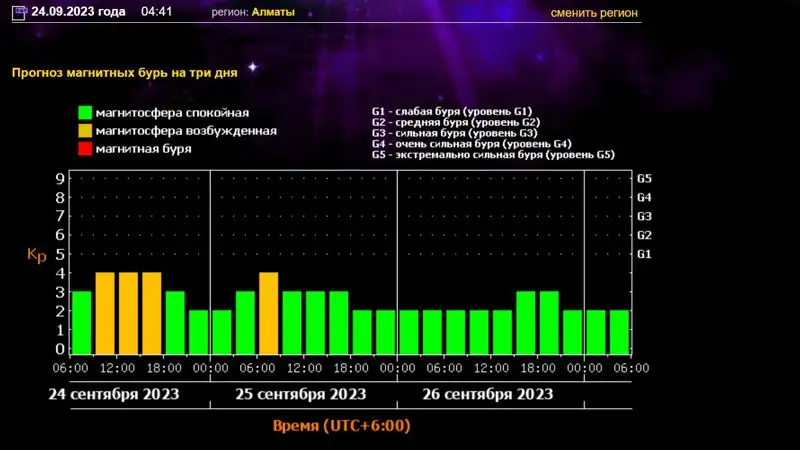Click the sparkle star after the forecast title
Screen dimensions: 800x450
[x=253, y=67]
